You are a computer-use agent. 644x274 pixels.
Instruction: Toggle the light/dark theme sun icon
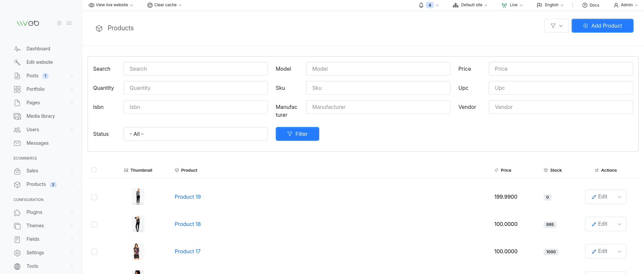59,23
